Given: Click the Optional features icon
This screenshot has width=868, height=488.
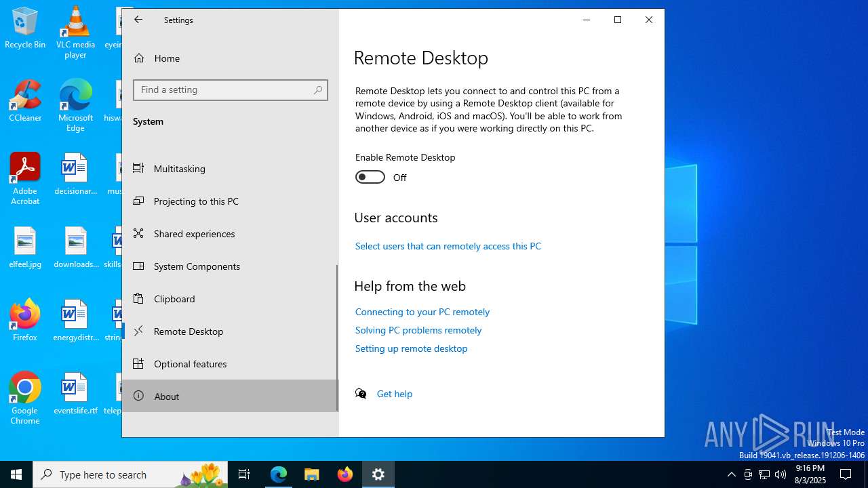Looking at the screenshot, I should [138, 363].
